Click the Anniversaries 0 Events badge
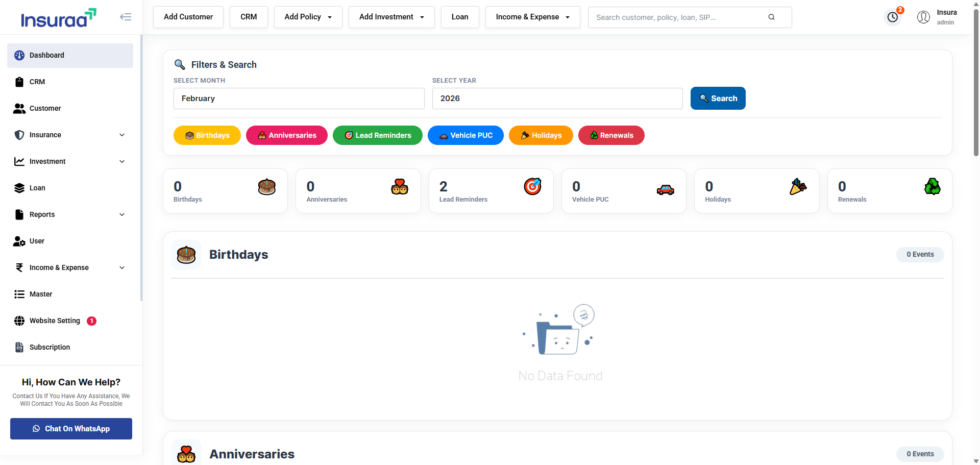Viewport: 980px width, 465px height. [x=920, y=454]
